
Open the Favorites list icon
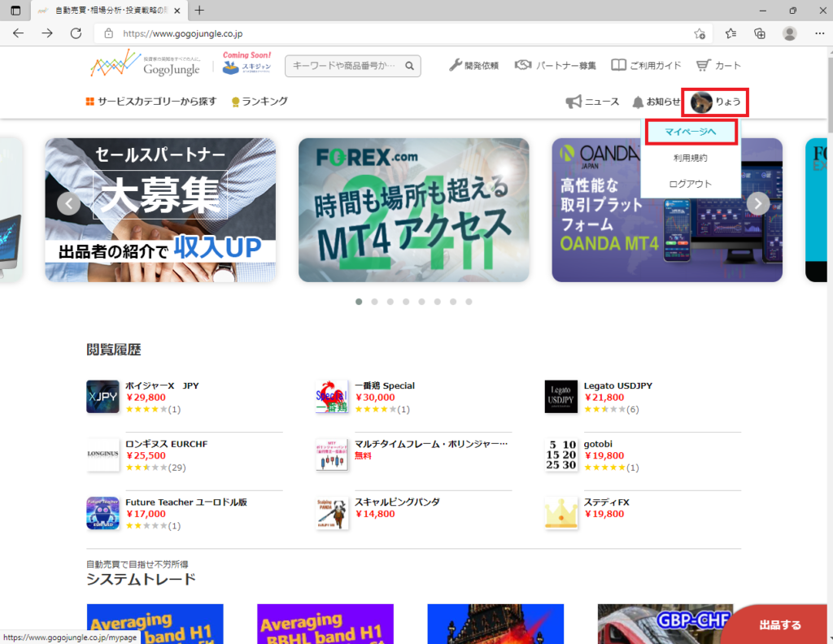[731, 33]
